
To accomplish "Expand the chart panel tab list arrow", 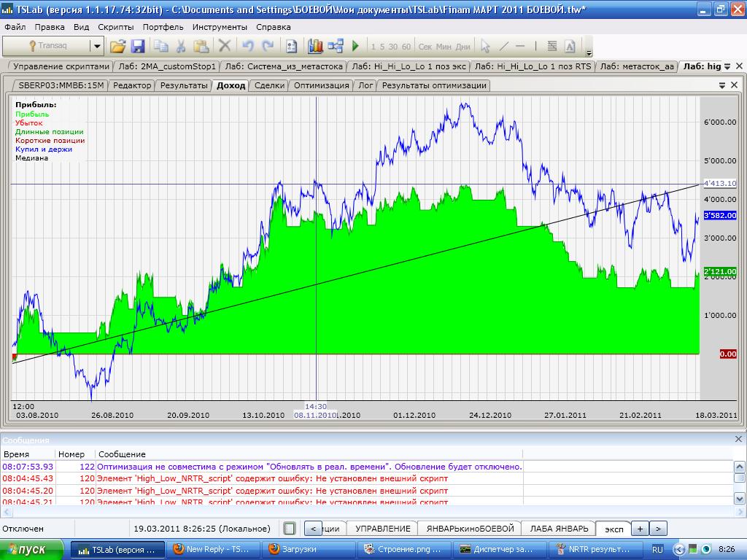I will 722,85.
